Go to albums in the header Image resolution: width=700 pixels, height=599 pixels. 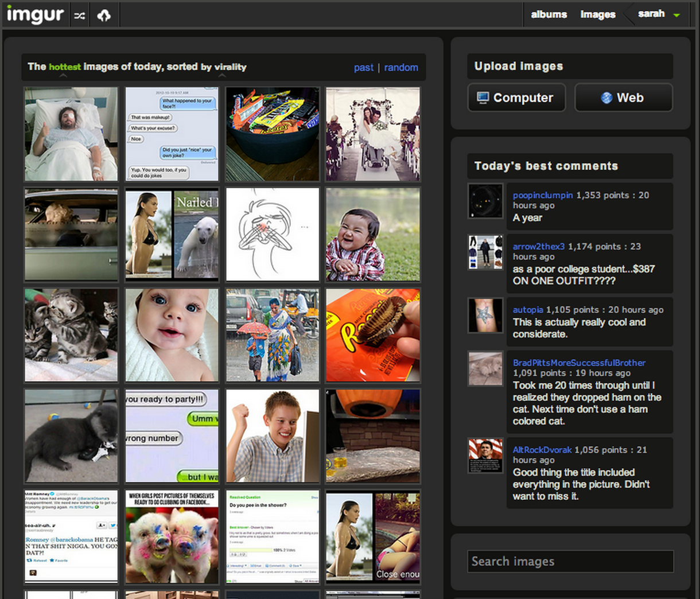549,15
